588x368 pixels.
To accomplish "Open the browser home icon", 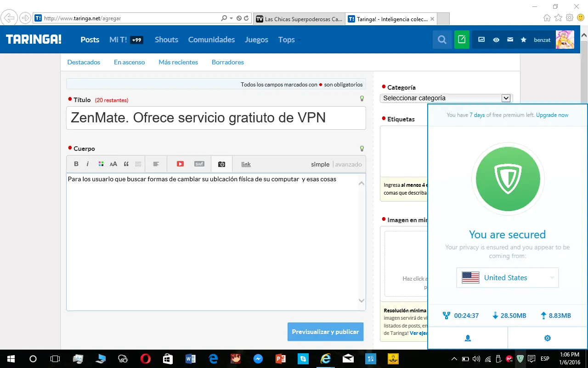I will pos(547,18).
